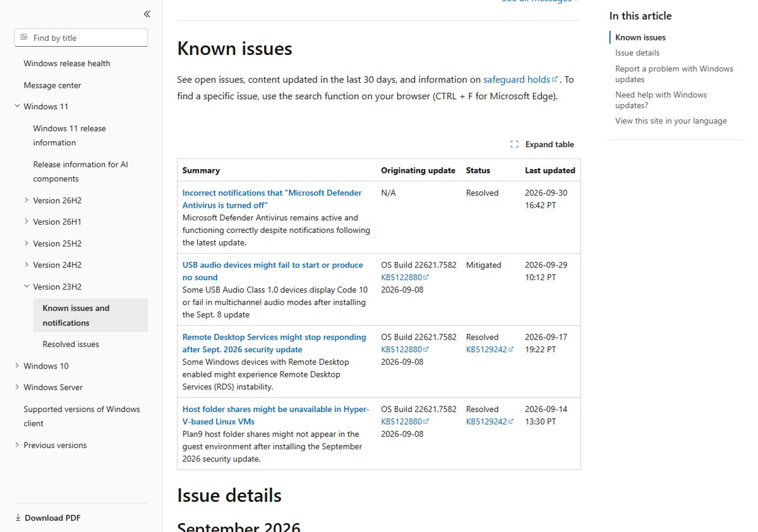Screen dimensions: 758x532
Task: Collapse the Windows 11 tree node
Action: coord(17,106)
